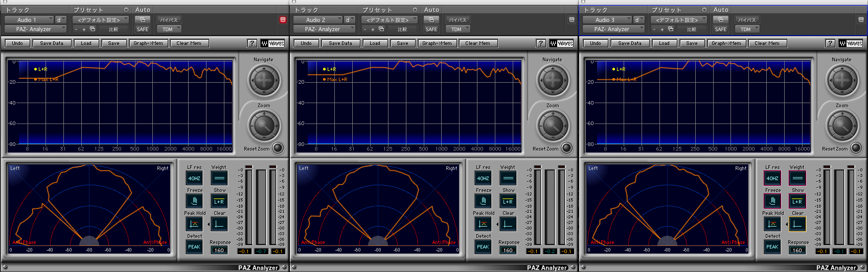Click Load in Audio 1 toolbar
Screen dimensions: 868x272
[86, 43]
